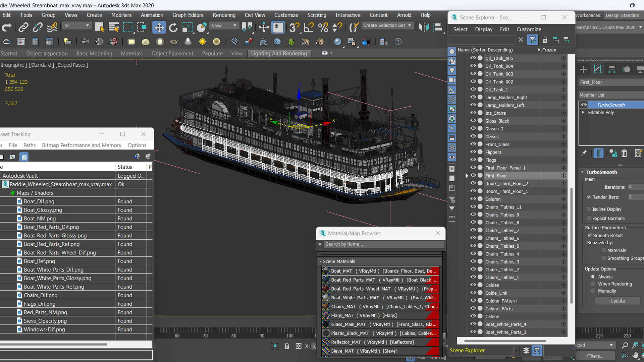
Task: Click Remove modifier trash icon
Action: [x=624, y=153]
